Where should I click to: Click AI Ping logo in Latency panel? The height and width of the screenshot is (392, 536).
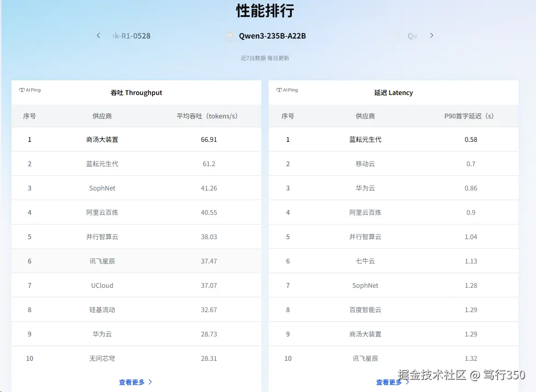click(x=287, y=90)
